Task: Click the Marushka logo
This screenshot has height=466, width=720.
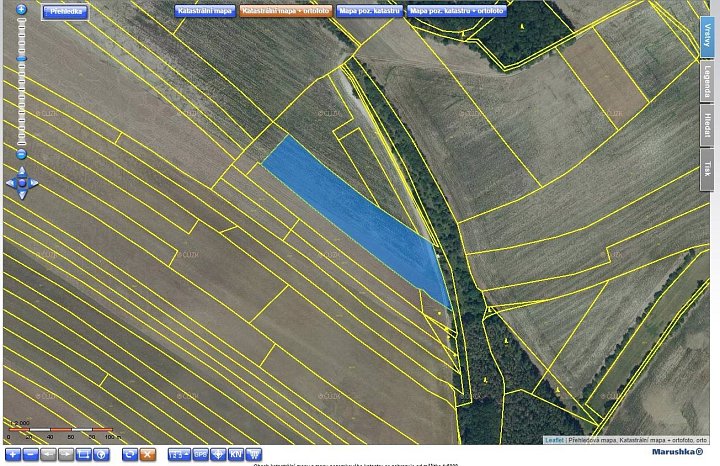Action: point(677,452)
